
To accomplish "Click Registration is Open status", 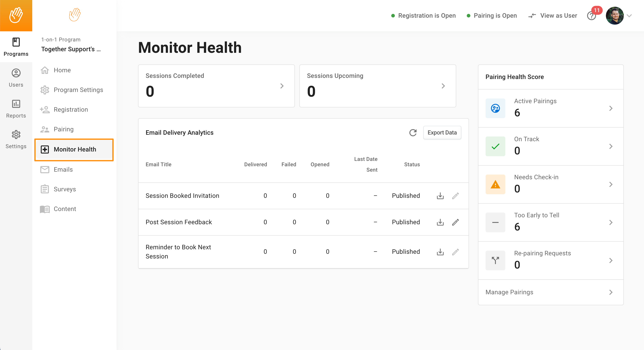I will point(423,15).
